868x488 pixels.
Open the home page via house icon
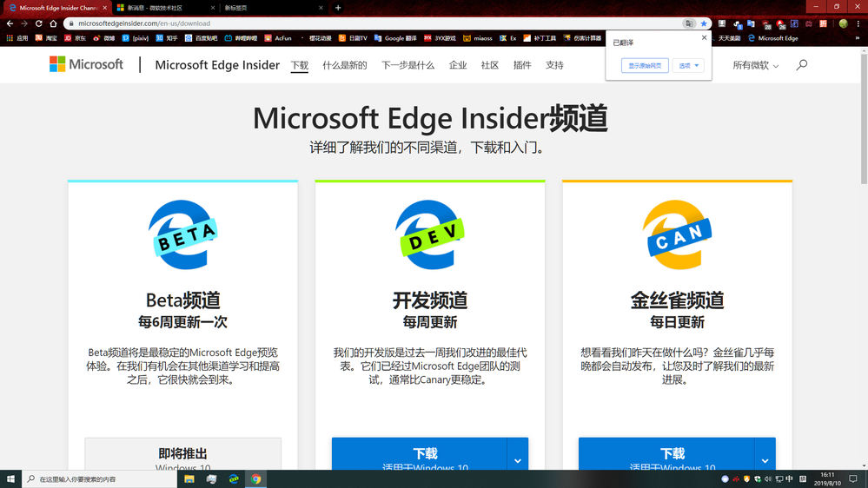click(x=53, y=23)
